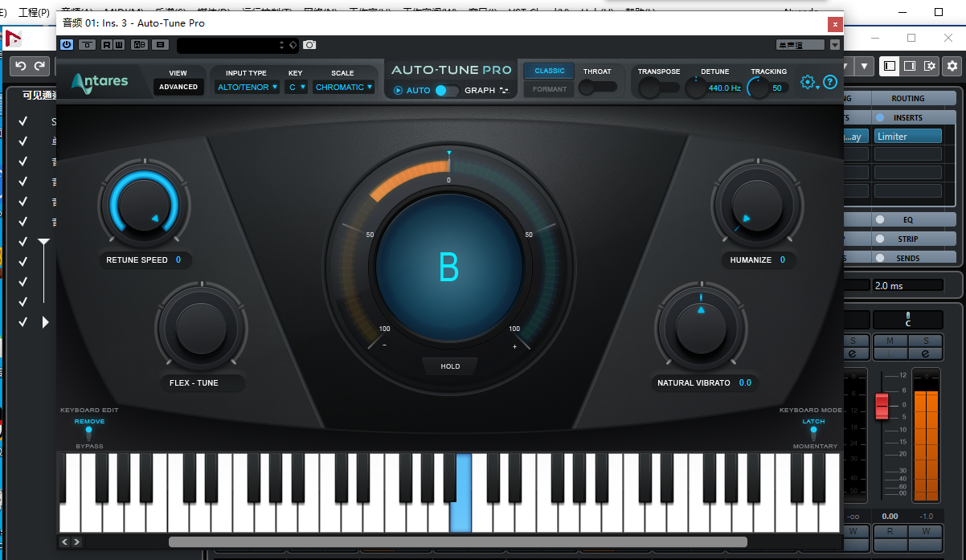Viewport: 966px width, 560px height.
Task: Click the Antares logo
Action: click(x=99, y=82)
